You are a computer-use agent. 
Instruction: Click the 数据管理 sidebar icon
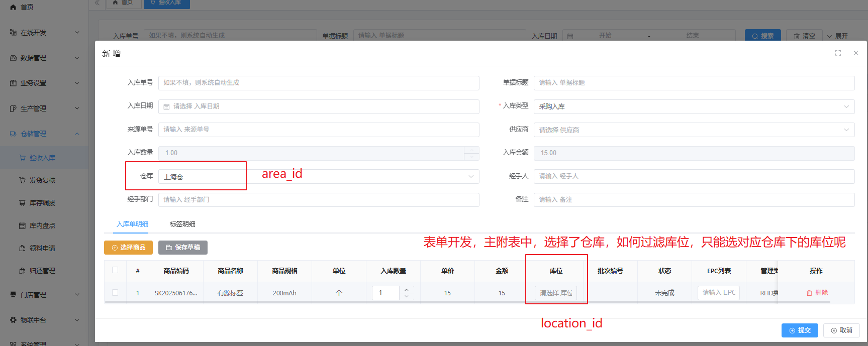click(x=13, y=58)
